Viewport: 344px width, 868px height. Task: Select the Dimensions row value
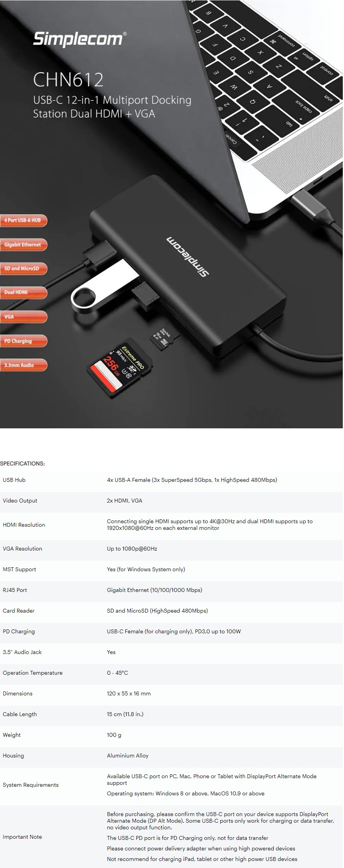click(129, 693)
